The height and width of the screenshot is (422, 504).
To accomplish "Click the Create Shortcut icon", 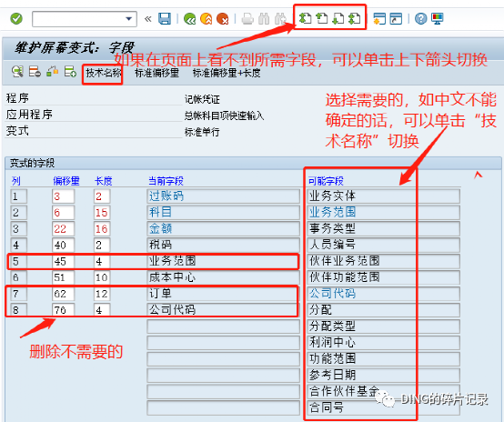I will tap(396, 18).
